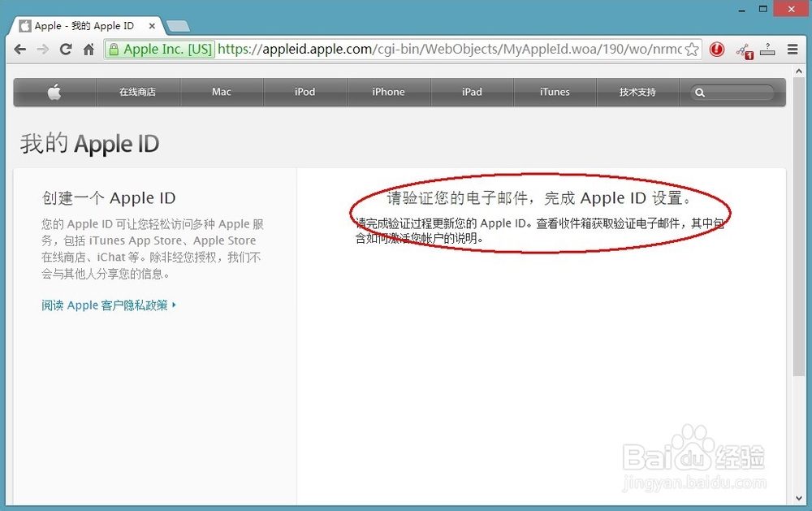Reload the page with the refresh icon
Screen dimensions: 812x511
(x=66, y=50)
